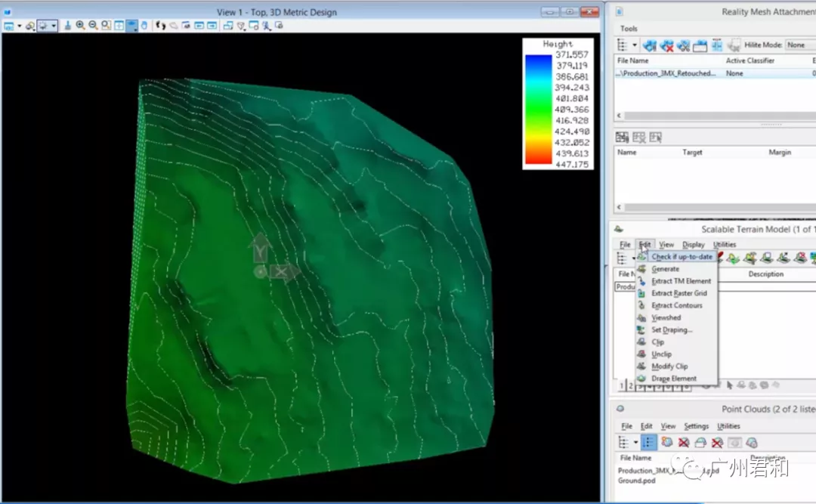Click first classifier grid icon below mesh list
Image resolution: width=816 pixels, height=504 pixels.
pos(622,138)
